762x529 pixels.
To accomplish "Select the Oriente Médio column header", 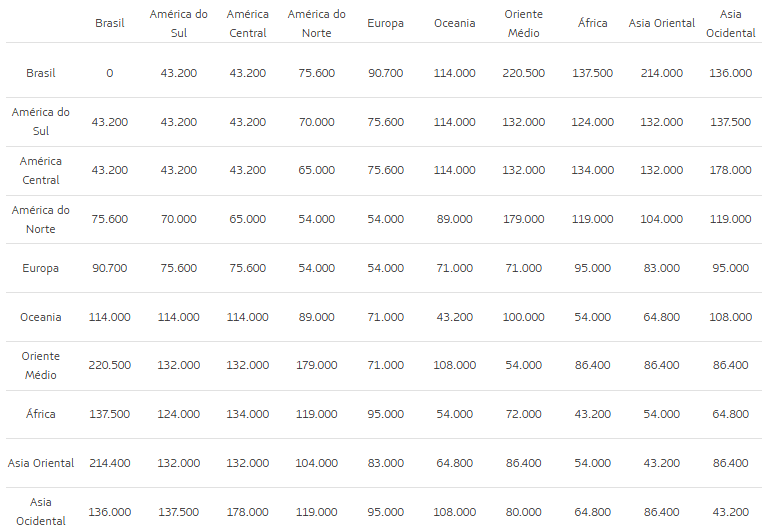I will pos(523,23).
